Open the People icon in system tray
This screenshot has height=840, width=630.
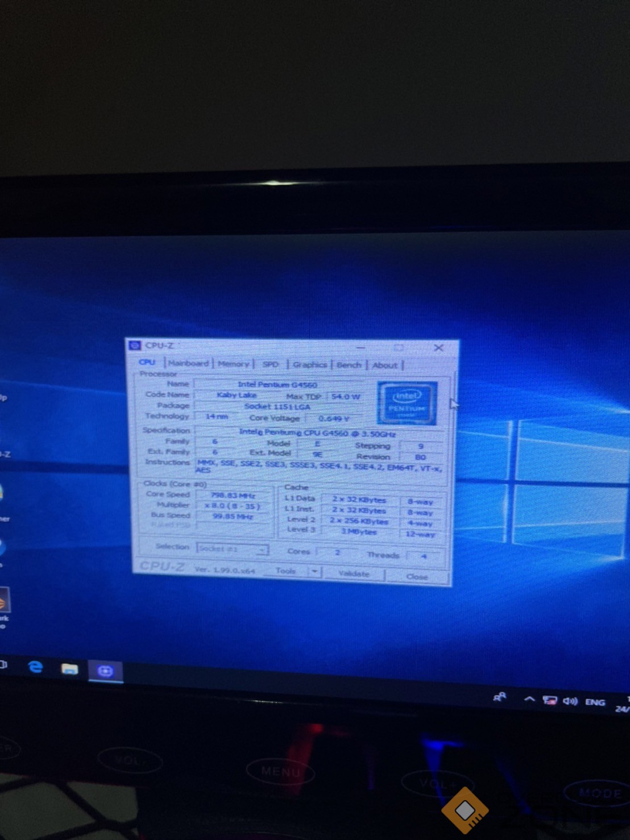click(500, 697)
